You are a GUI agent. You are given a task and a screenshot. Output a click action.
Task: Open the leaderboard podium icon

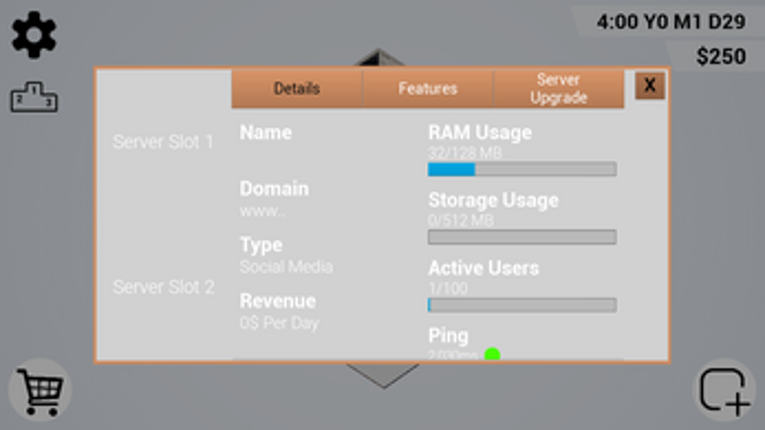pyautogui.click(x=34, y=97)
